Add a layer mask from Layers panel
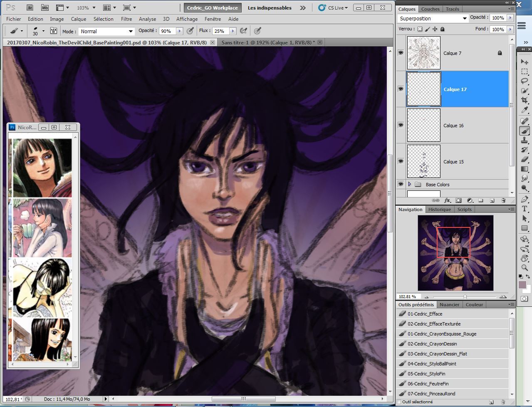532x407 pixels. click(458, 200)
